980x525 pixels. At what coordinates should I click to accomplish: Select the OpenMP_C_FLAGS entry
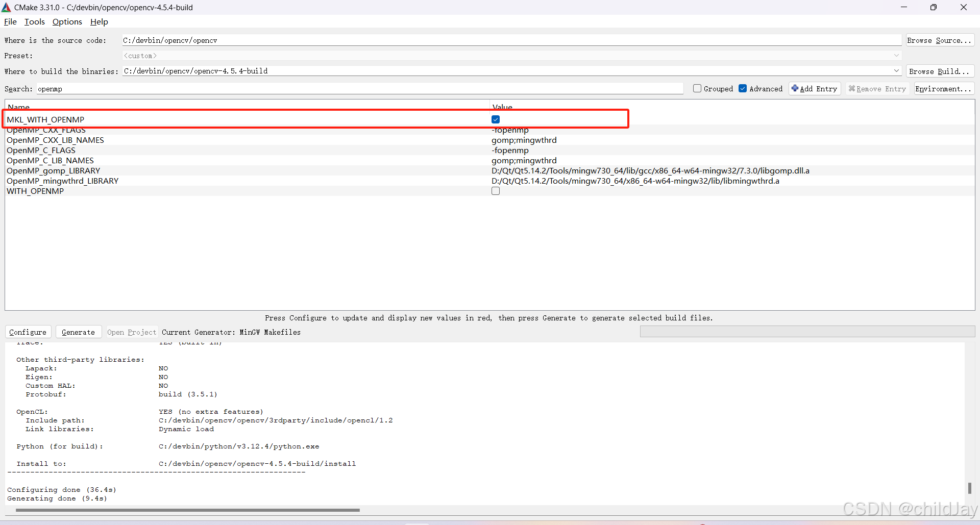[41, 150]
